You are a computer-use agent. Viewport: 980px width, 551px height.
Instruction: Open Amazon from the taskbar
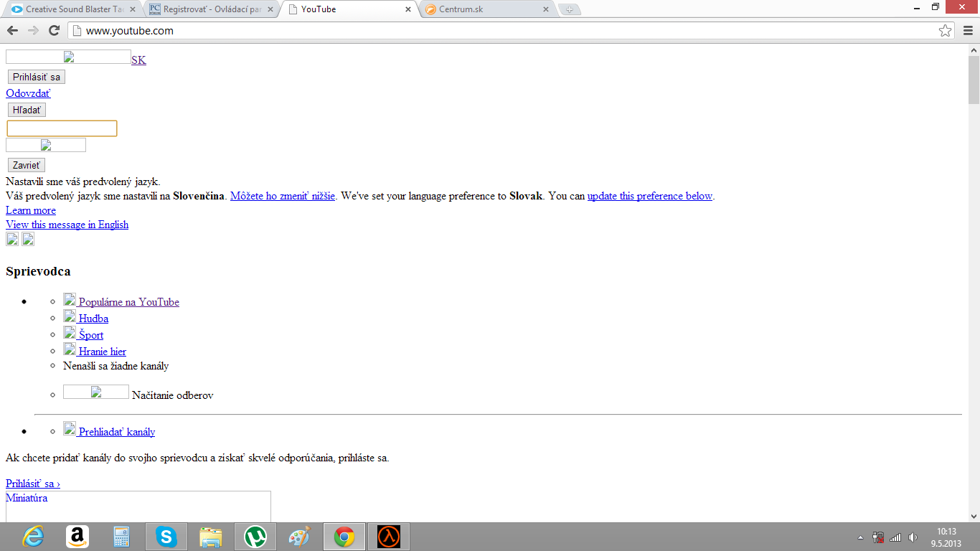pyautogui.click(x=77, y=537)
